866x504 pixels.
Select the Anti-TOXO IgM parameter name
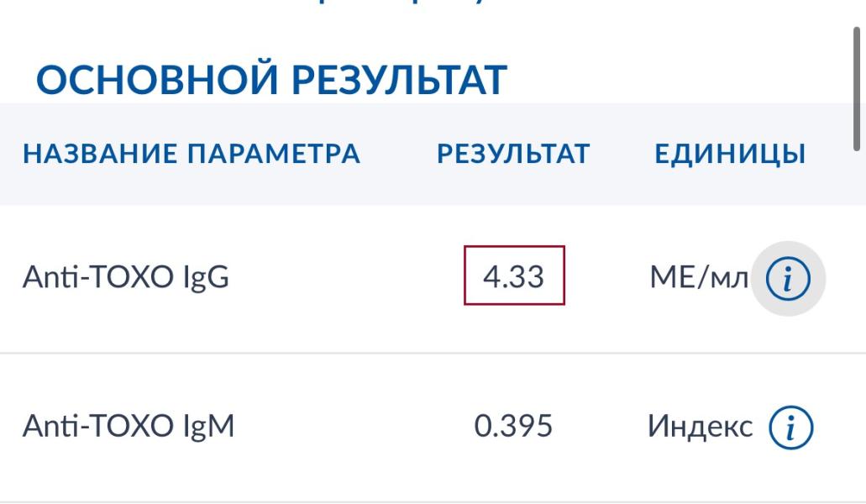click(x=129, y=426)
